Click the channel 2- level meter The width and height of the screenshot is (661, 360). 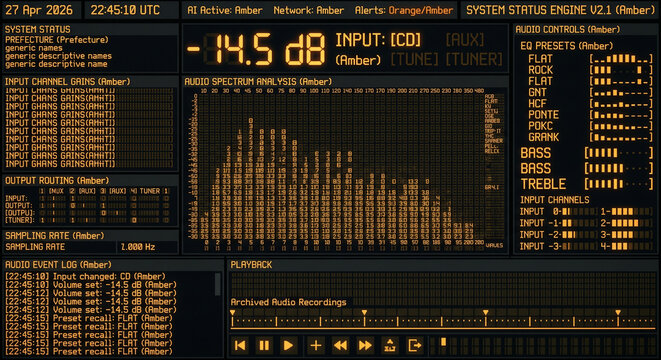[x=631, y=223]
